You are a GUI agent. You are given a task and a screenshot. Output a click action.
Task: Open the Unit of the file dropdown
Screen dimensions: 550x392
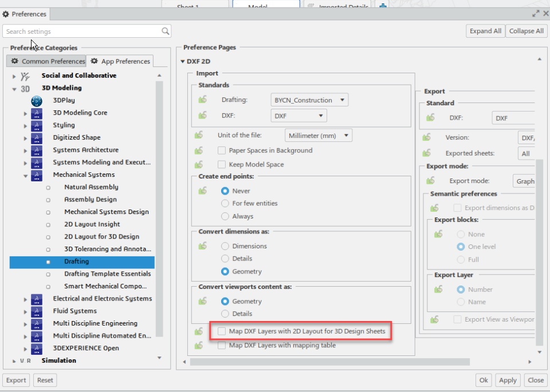(x=319, y=135)
